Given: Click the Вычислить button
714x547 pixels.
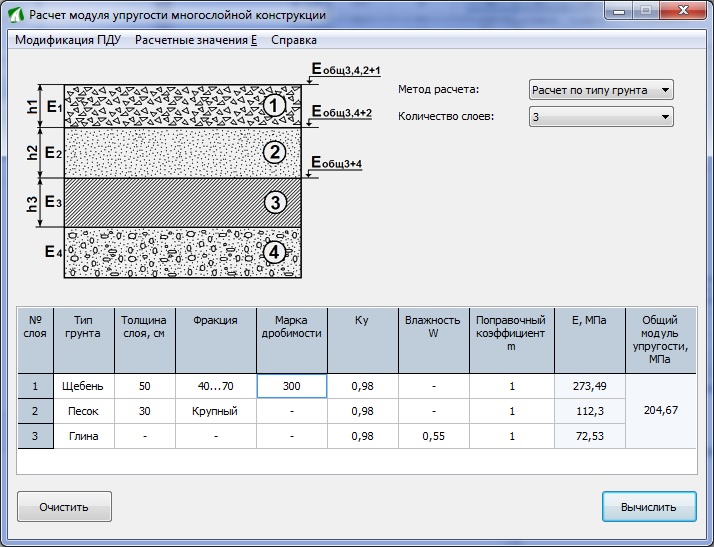Looking at the screenshot, I should (x=649, y=506).
